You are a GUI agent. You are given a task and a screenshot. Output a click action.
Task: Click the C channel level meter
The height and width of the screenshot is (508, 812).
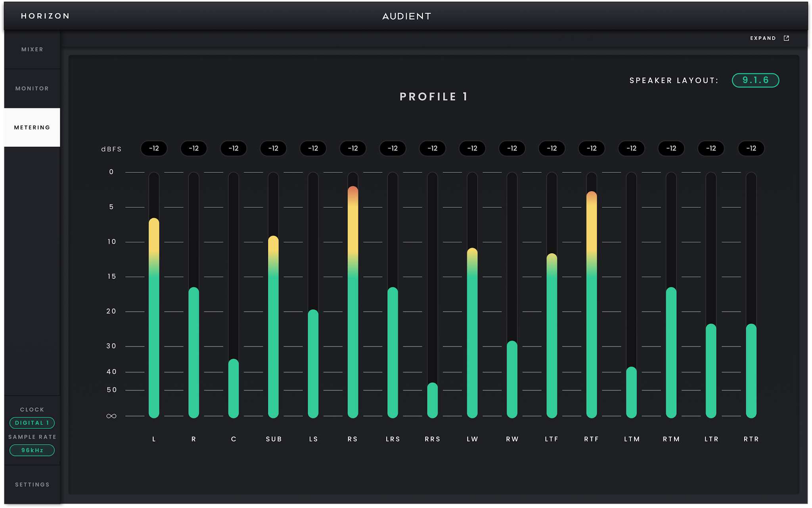[234, 295]
